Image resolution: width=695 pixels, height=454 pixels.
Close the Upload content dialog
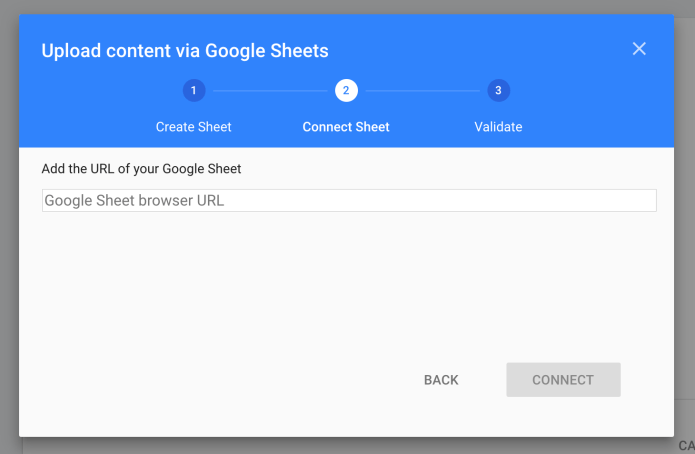click(x=639, y=49)
